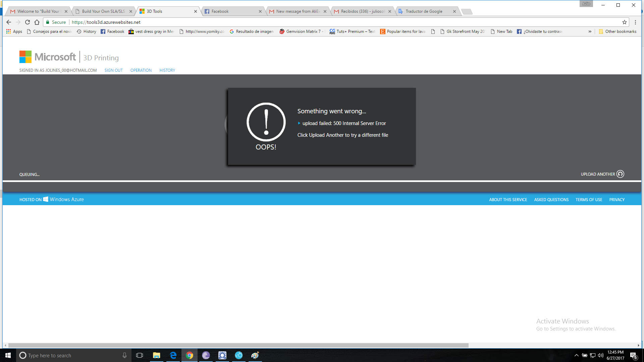The height and width of the screenshot is (362, 644).
Task: Open the OPERATION link
Action: coord(141,70)
